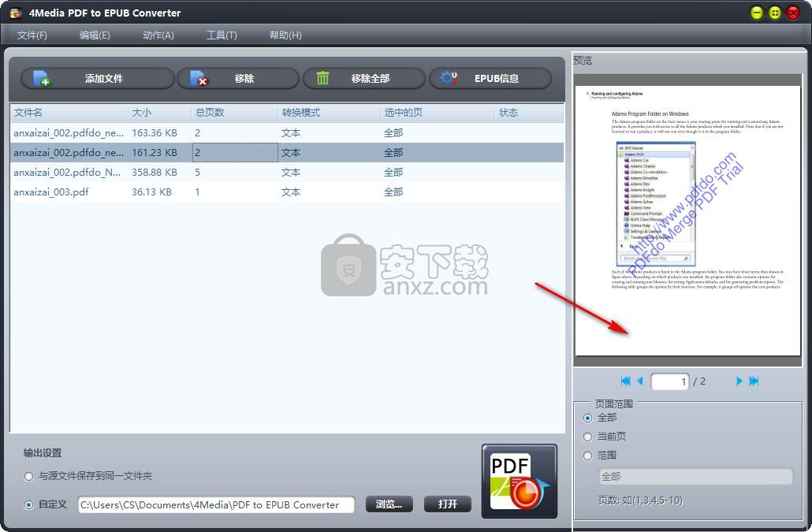Click the 转换模式 column header
Image resolution: width=812 pixels, height=532 pixels.
pos(329,113)
